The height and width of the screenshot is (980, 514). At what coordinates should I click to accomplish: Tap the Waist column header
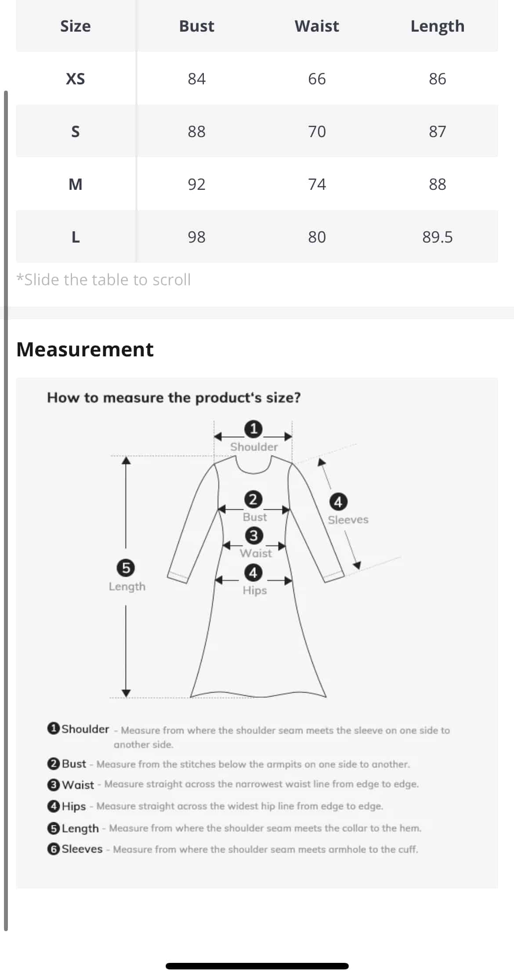click(x=317, y=26)
